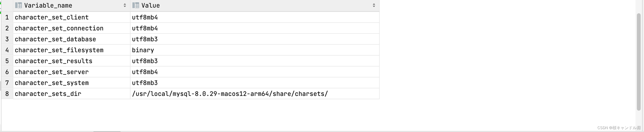Select the charsets directory path cell

tap(255, 94)
